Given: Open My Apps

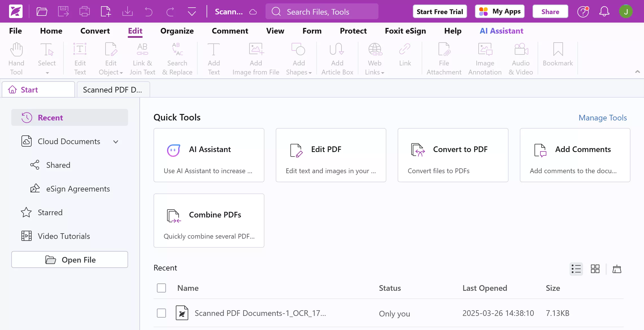Looking at the screenshot, I should tap(500, 12).
